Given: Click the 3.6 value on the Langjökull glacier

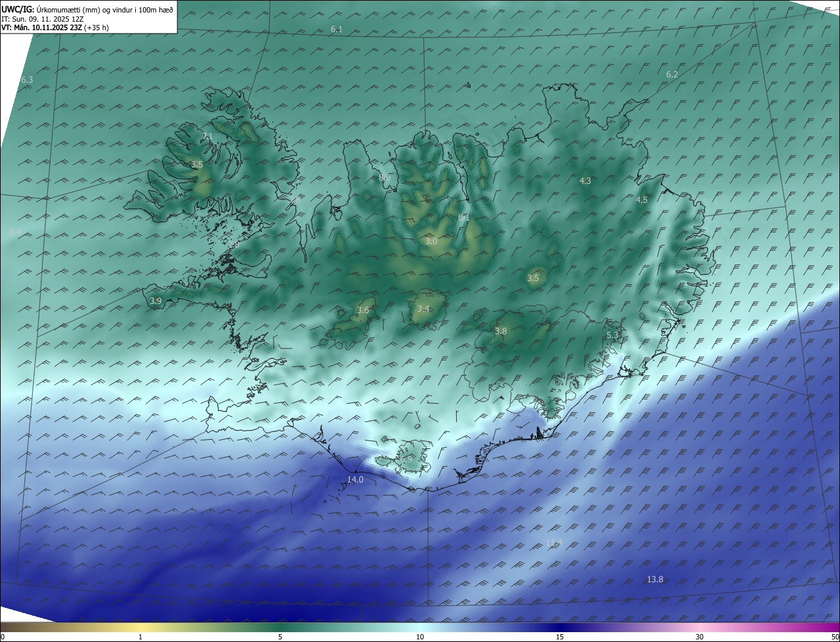Looking at the screenshot, I should coord(363,310).
